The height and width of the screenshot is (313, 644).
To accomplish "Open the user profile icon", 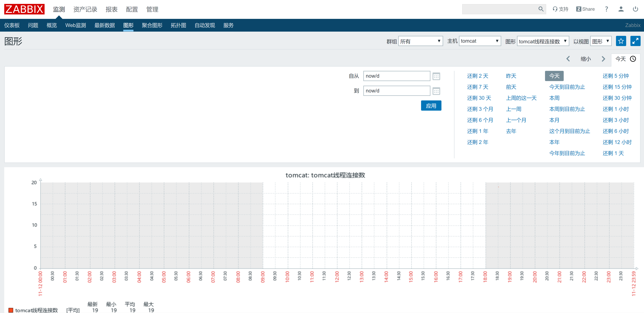I will click(x=621, y=9).
